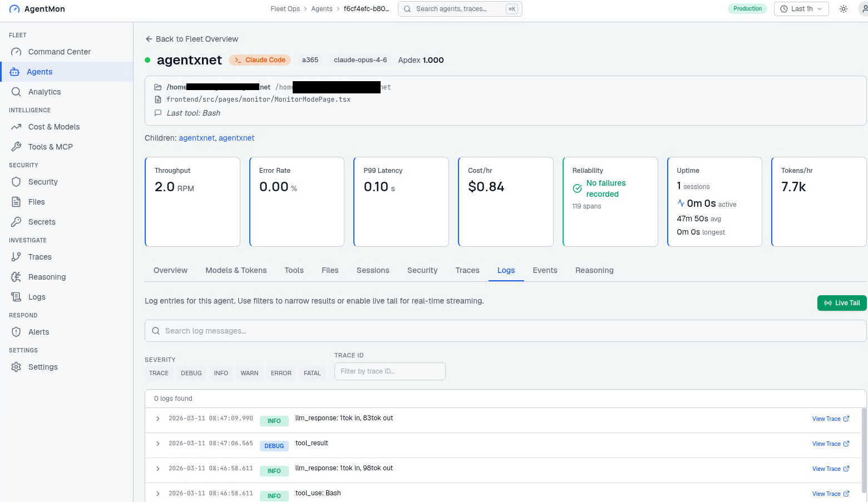This screenshot has width=868, height=502.
Task: Click the Traces branch icon in sidebar
Action: click(x=16, y=257)
